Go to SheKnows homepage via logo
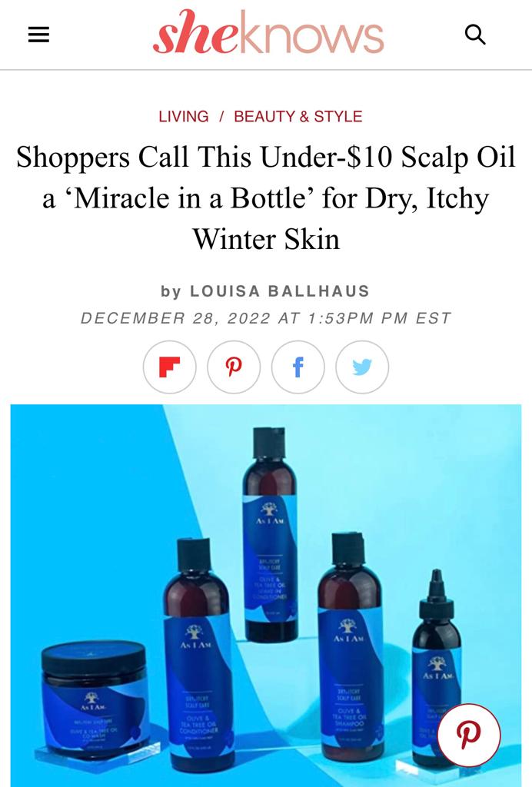532x787 pixels. click(x=268, y=33)
